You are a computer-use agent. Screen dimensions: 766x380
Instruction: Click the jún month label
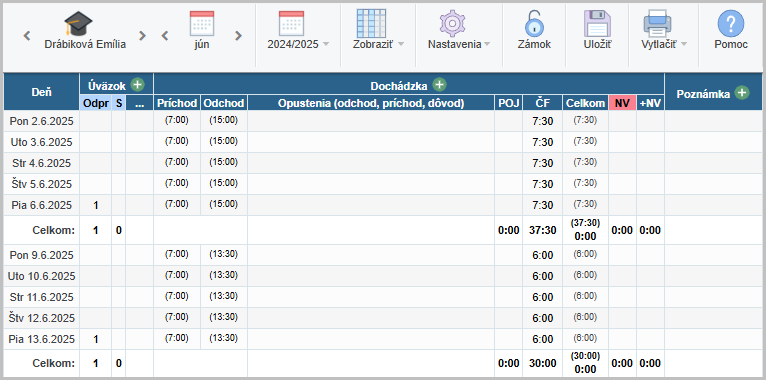pyautogui.click(x=201, y=44)
